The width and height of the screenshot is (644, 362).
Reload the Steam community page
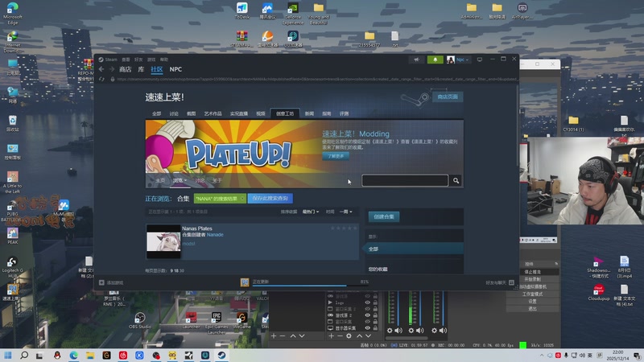(x=101, y=79)
